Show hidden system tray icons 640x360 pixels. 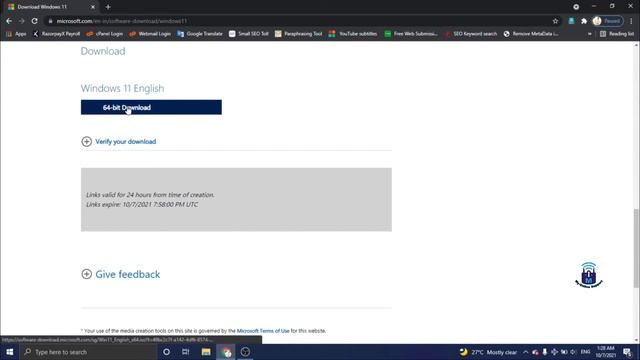(526, 352)
